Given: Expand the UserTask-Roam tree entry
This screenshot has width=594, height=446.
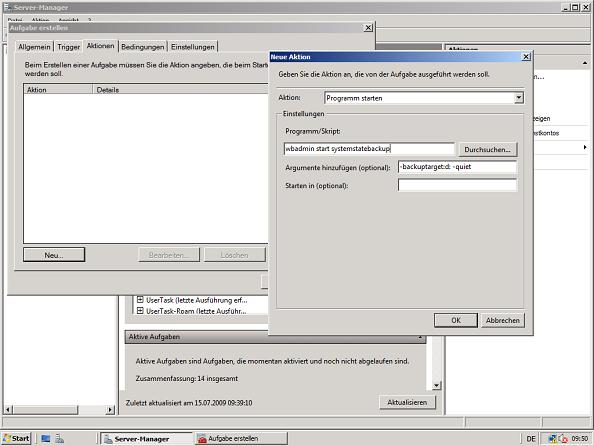Looking at the screenshot, I should (x=140, y=311).
